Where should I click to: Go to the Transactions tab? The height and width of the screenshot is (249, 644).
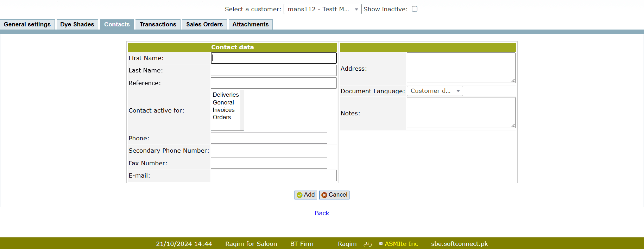[158, 24]
